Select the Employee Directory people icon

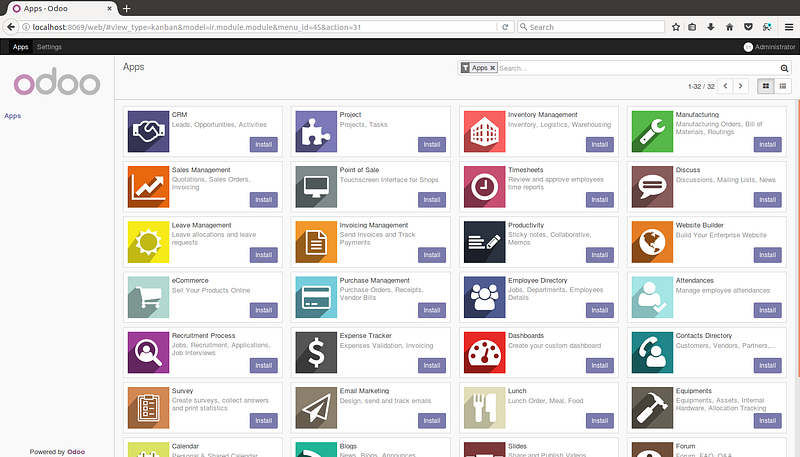pos(484,297)
